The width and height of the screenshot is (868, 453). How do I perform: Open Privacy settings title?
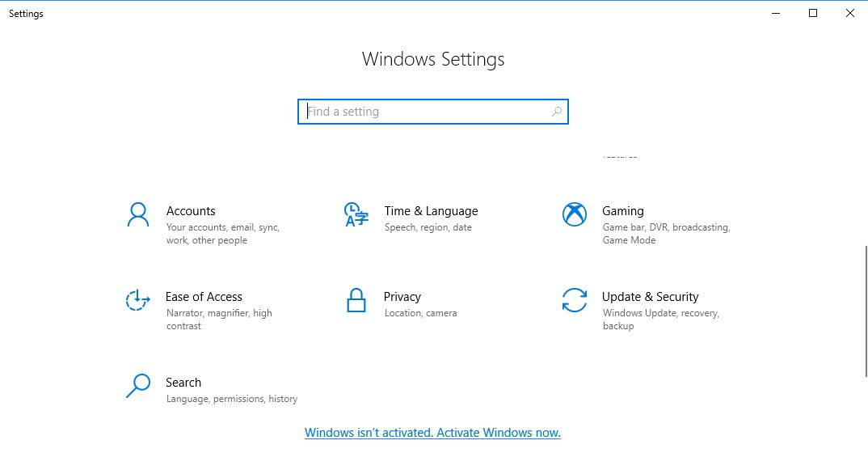point(402,297)
